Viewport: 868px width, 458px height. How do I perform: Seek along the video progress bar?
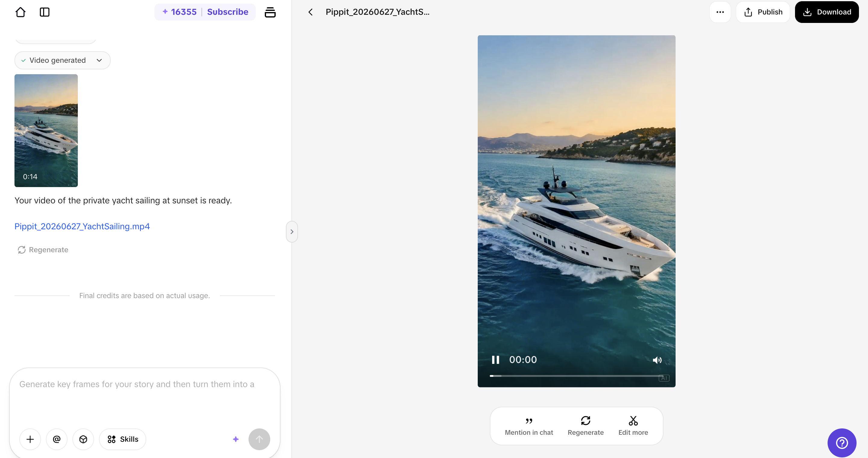point(577,376)
